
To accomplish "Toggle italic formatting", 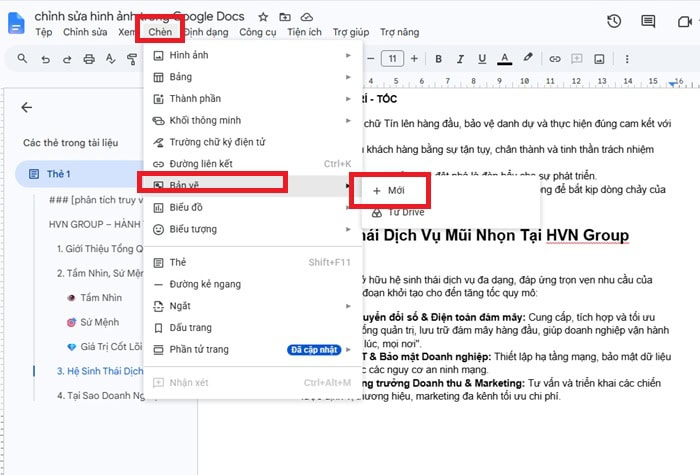I will pyautogui.click(x=460, y=59).
